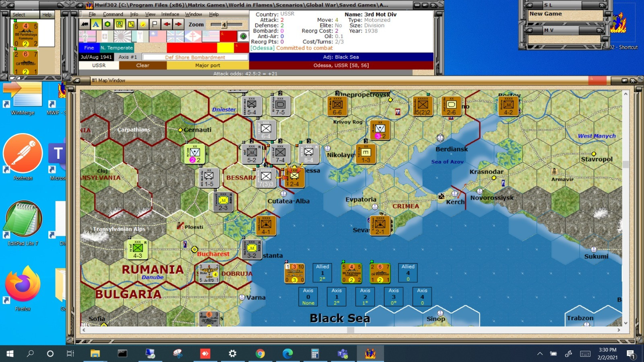The image size is (644, 362).
Task: Toggle the yellow numbered counter toolbar button
Action: pos(131,24)
